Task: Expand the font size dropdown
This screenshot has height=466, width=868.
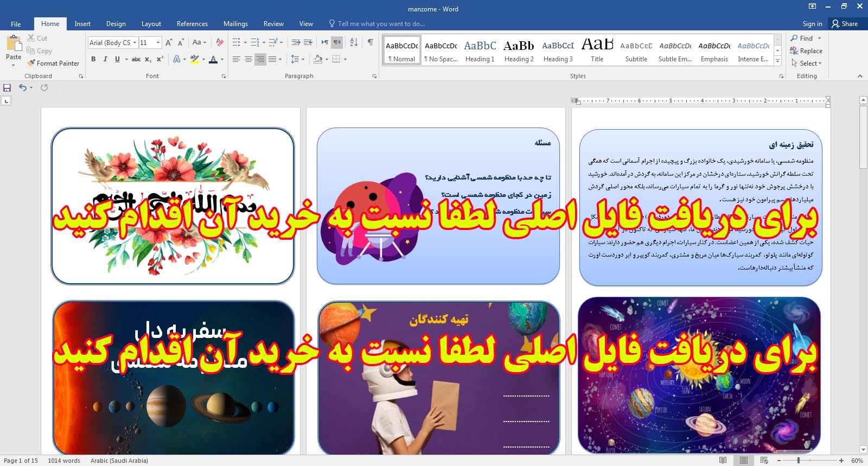Action: (x=158, y=43)
